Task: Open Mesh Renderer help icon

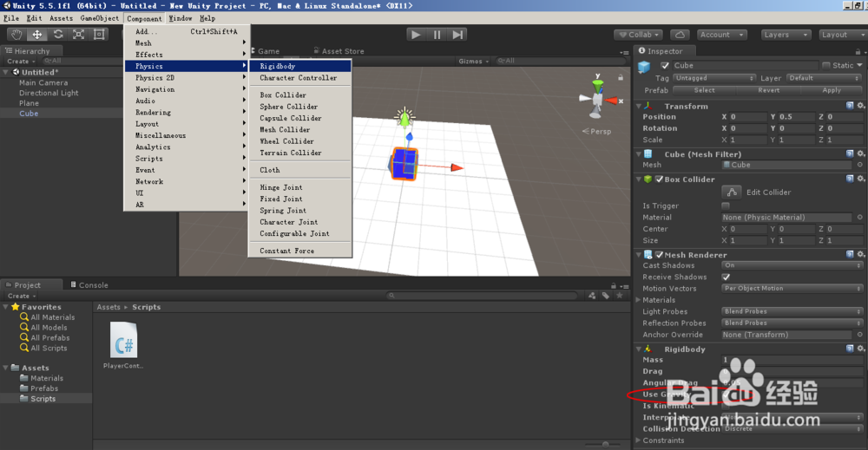Action: (x=850, y=254)
